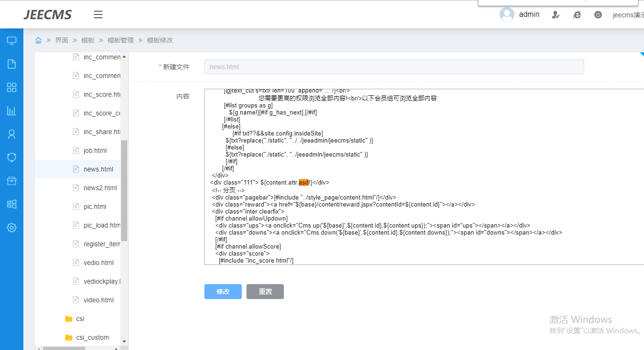The image size is (644, 350).
Task: Click the 模板 breadcrumb link
Action: pyautogui.click(x=88, y=40)
